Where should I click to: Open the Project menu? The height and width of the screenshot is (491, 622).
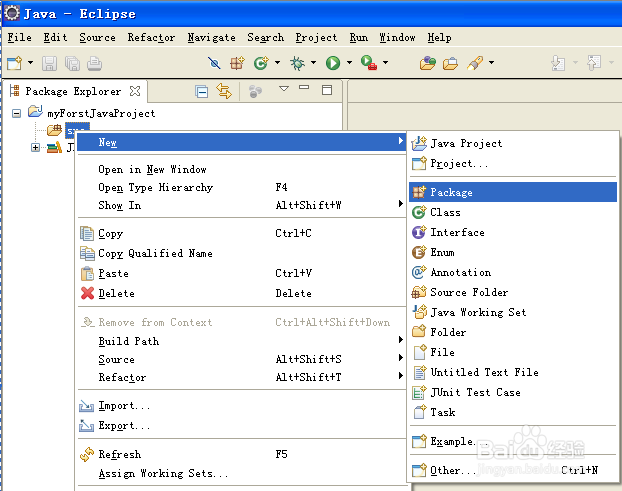pos(316,37)
